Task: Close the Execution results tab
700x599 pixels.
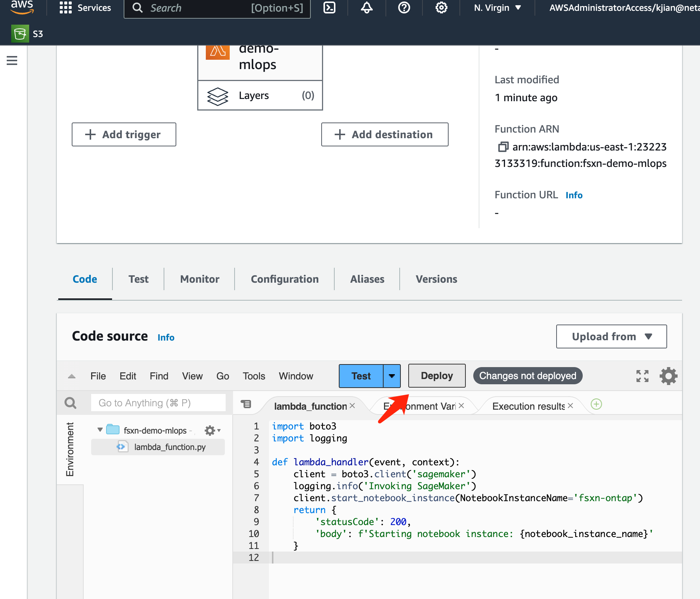Action: click(570, 406)
